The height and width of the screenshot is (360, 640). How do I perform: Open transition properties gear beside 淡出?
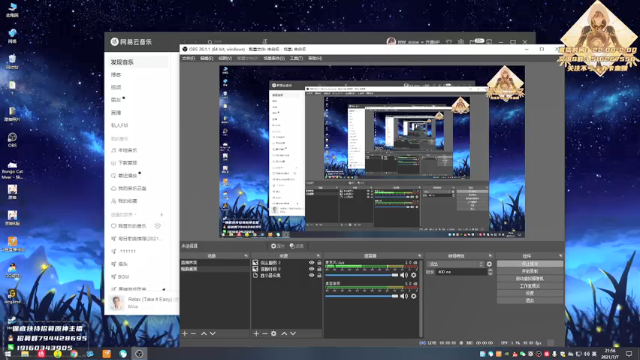pos(489,264)
